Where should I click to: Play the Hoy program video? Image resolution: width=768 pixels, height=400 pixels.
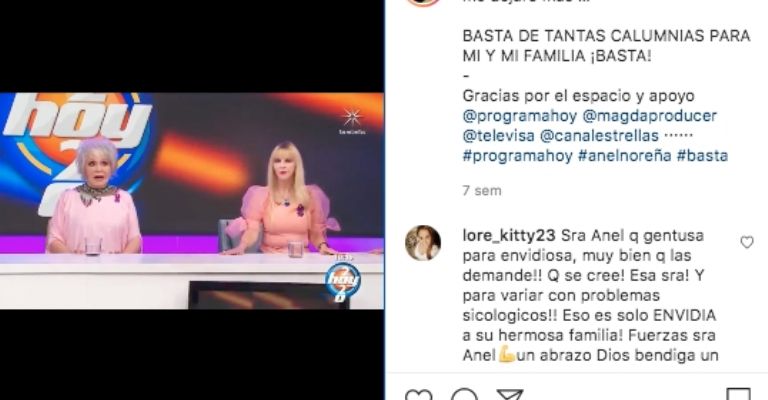click(x=192, y=201)
